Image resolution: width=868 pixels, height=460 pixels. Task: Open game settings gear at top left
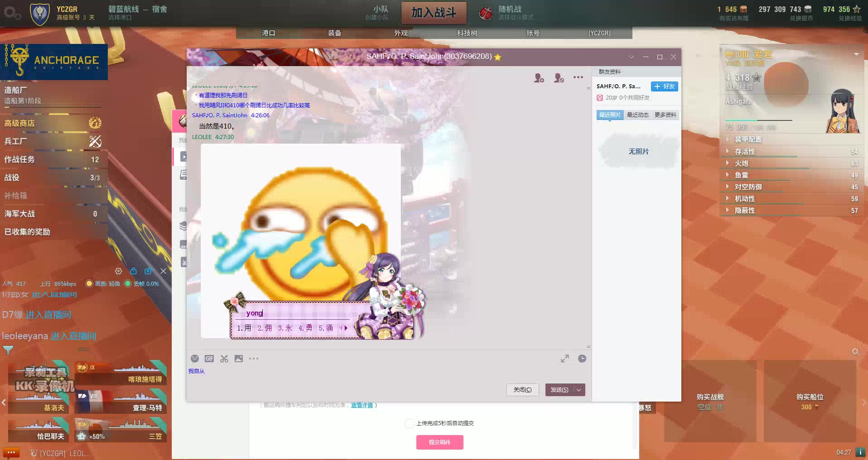tap(11, 13)
